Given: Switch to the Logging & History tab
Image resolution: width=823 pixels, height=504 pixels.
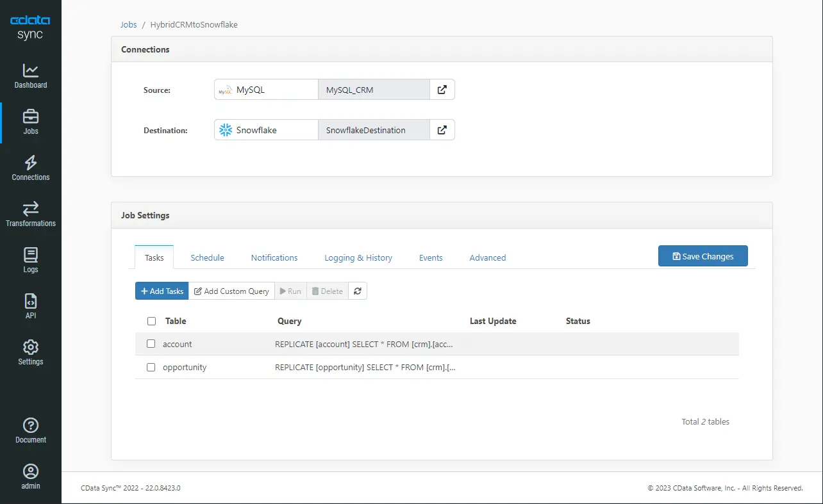Looking at the screenshot, I should [358, 257].
